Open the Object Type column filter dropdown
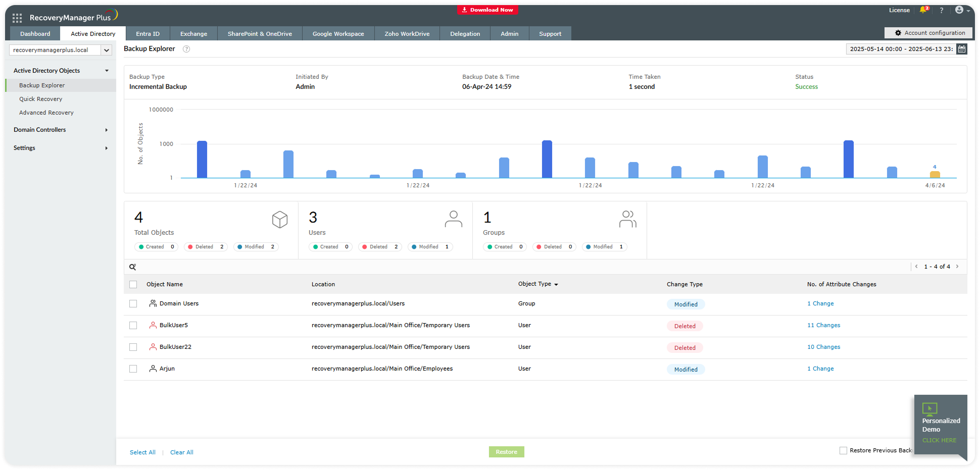980x470 pixels. [556, 285]
